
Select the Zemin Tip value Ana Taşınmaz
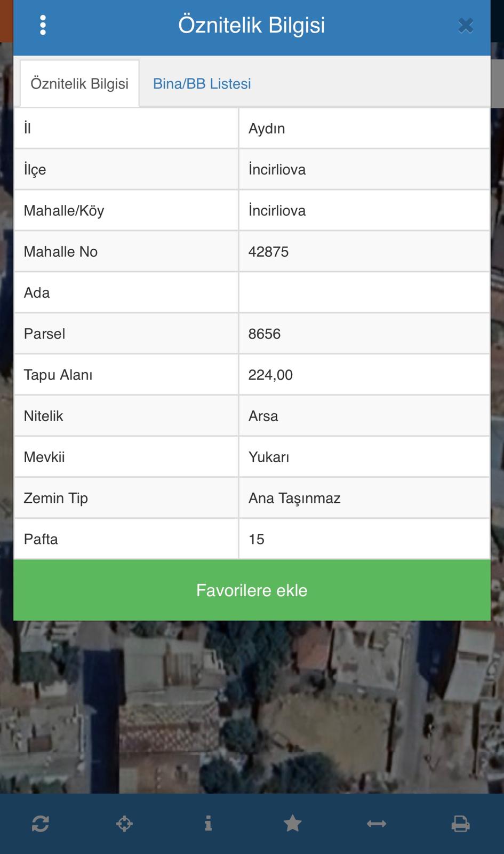tap(294, 499)
